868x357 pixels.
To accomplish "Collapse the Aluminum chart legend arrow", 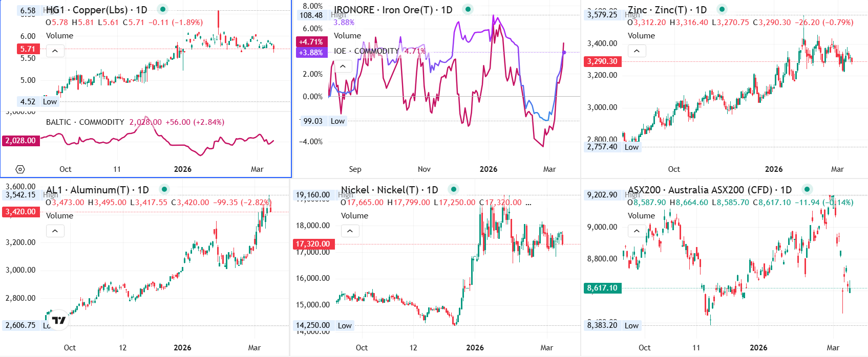I will [55, 231].
